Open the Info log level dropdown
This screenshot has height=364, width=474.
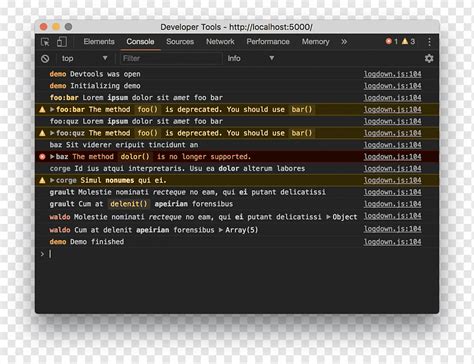(x=251, y=58)
